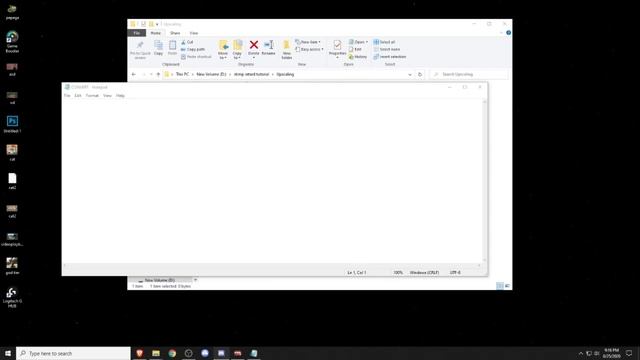Viewport: 640px width, 360px height.
Task: Expand the Easy access dropdown
Action: pyautogui.click(x=309, y=49)
